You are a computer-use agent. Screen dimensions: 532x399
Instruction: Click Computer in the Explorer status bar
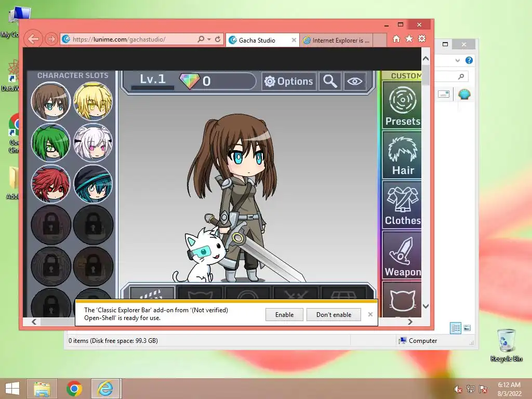418,341
